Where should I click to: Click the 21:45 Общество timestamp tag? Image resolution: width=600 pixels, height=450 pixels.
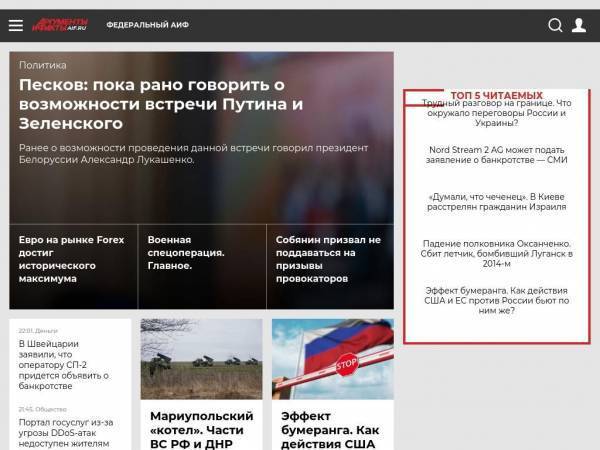(x=42, y=409)
